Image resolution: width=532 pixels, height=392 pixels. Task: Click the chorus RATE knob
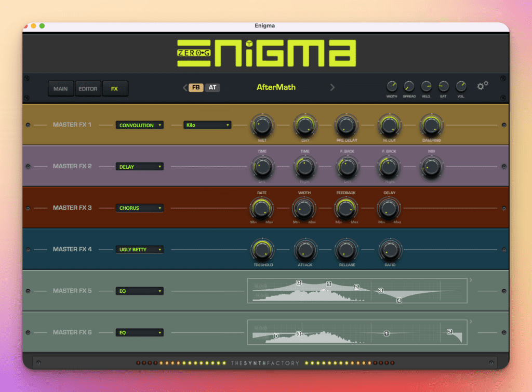[x=262, y=209]
